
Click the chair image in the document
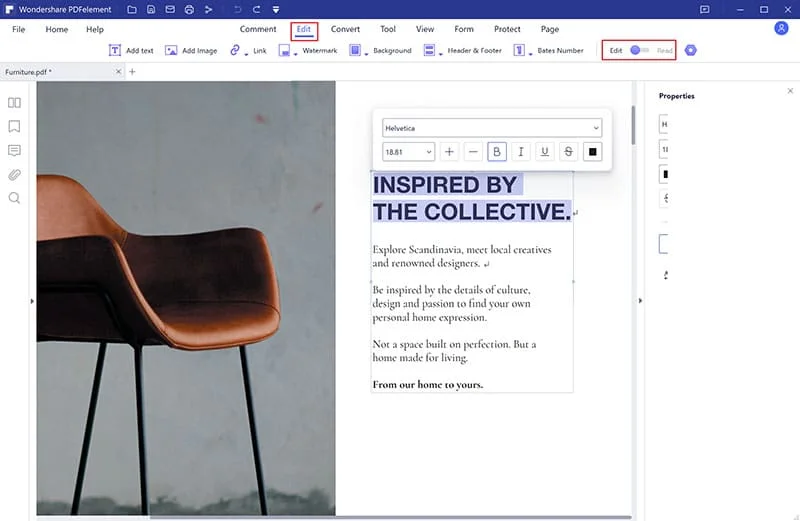click(x=186, y=298)
